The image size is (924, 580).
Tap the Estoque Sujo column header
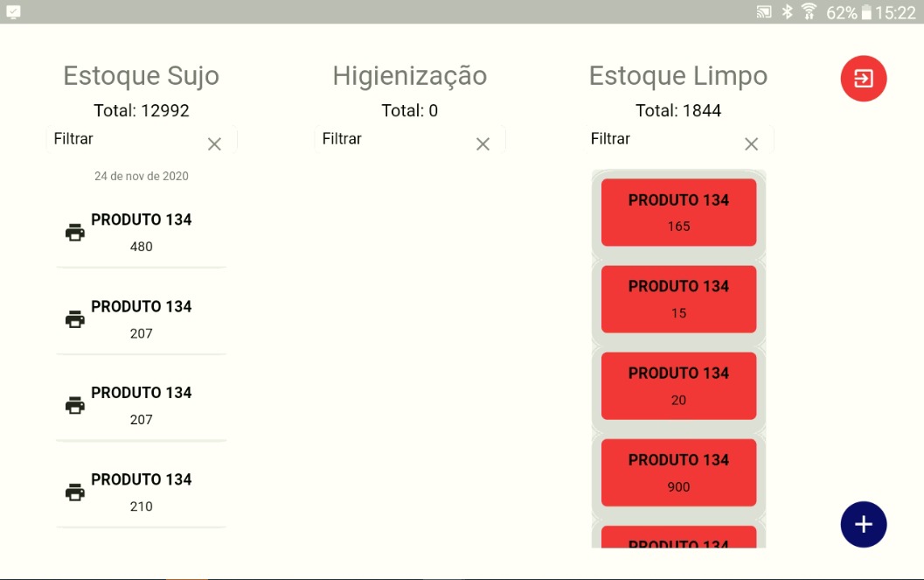coord(141,76)
